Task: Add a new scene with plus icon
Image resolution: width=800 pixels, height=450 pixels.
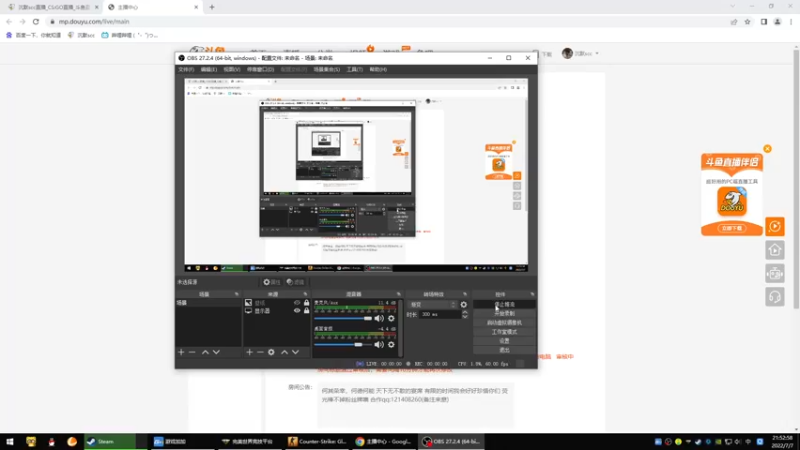Action: click(x=181, y=352)
